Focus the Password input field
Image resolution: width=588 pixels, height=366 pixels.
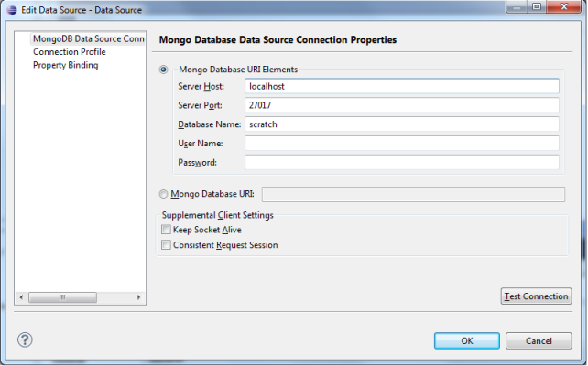pyautogui.click(x=401, y=163)
